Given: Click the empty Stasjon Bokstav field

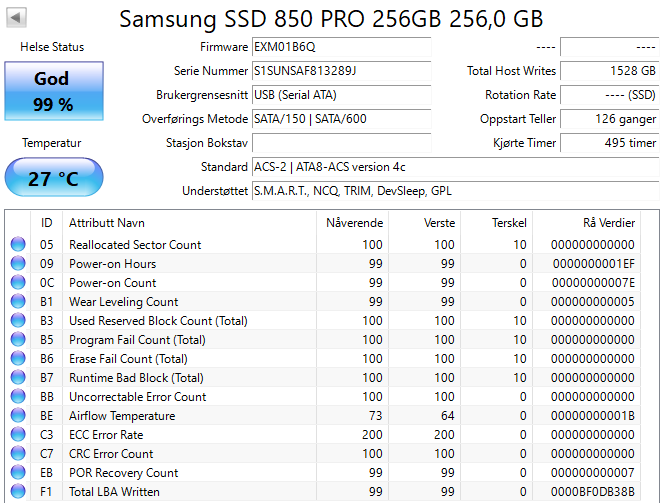Looking at the screenshot, I should [x=342, y=143].
